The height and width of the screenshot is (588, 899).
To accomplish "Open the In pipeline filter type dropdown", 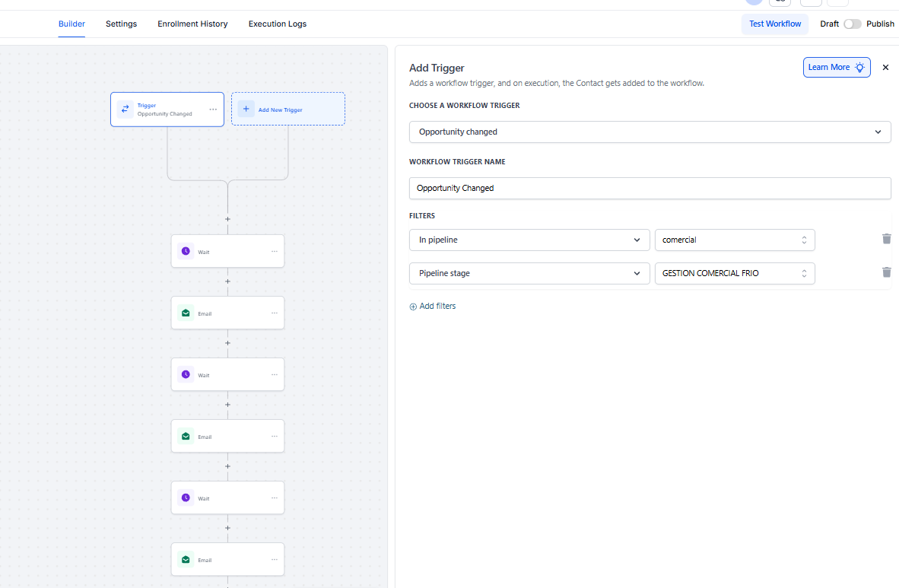I will pos(529,240).
